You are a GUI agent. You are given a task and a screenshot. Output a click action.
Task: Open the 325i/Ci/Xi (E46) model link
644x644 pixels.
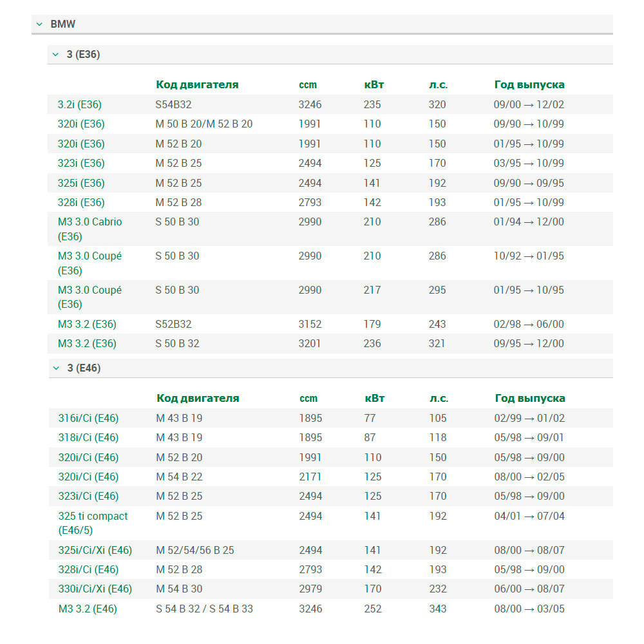click(95, 551)
